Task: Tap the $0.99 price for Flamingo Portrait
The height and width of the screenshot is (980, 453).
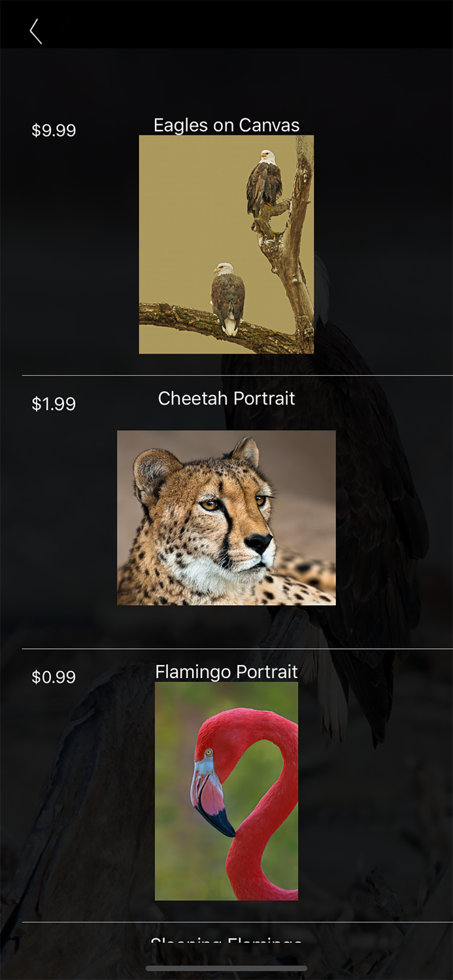Action: (x=54, y=678)
